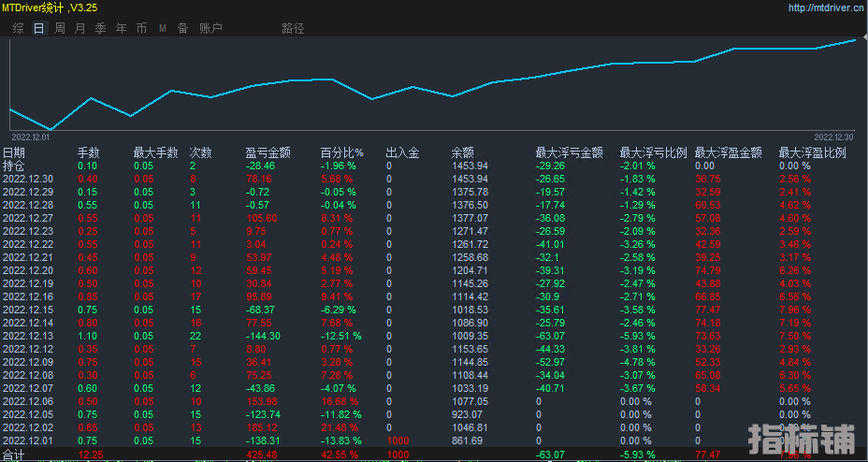Switch to the 备 tab

coord(183,28)
